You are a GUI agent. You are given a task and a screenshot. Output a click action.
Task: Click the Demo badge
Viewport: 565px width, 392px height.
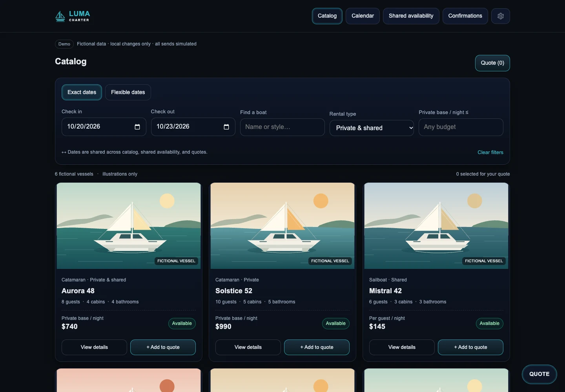(x=64, y=44)
